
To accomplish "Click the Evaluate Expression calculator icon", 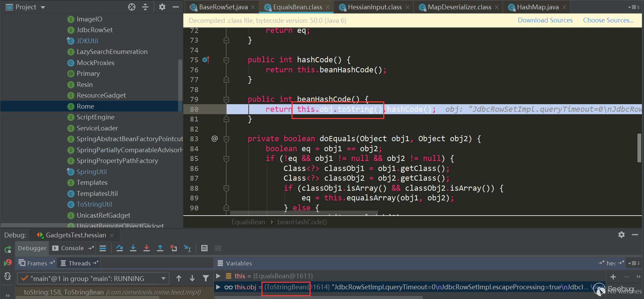I will click(x=204, y=248).
